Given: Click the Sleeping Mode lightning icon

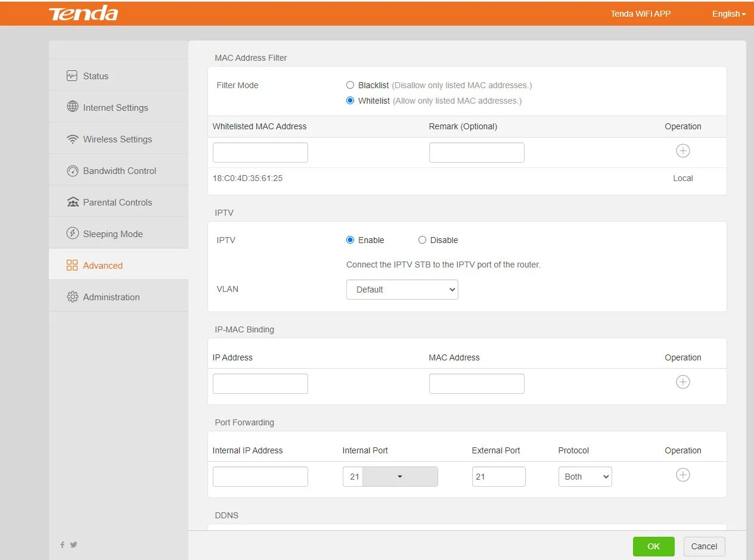Looking at the screenshot, I should coord(72,233).
